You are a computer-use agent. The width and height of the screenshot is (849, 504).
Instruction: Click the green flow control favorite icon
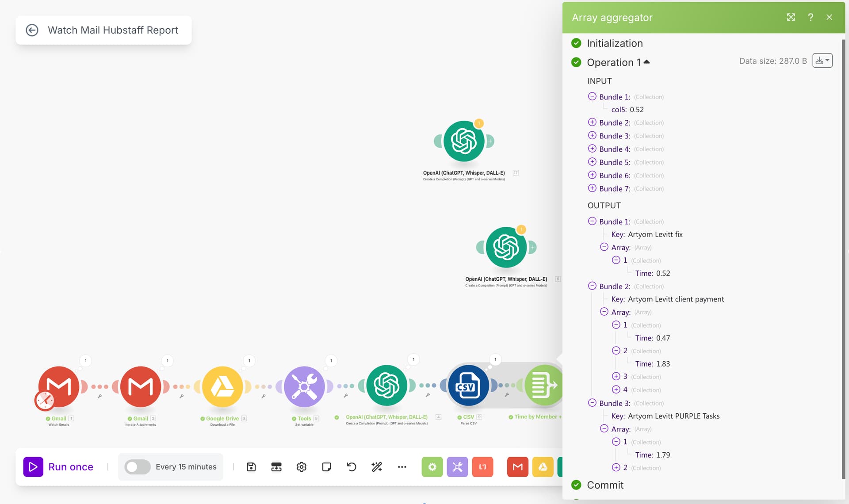[x=432, y=467]
